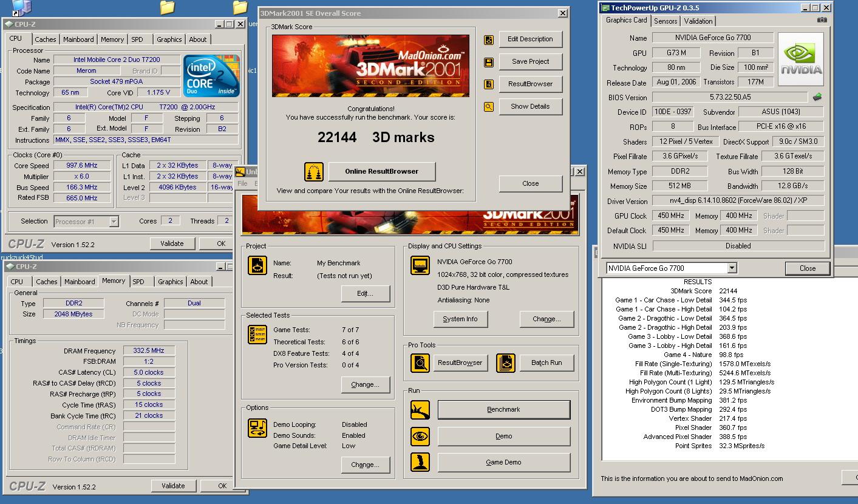Viewport: 858px width, 504px height.
Task: Click the Game Demo button
Action: pyautogui.click(x=503, y=462)
